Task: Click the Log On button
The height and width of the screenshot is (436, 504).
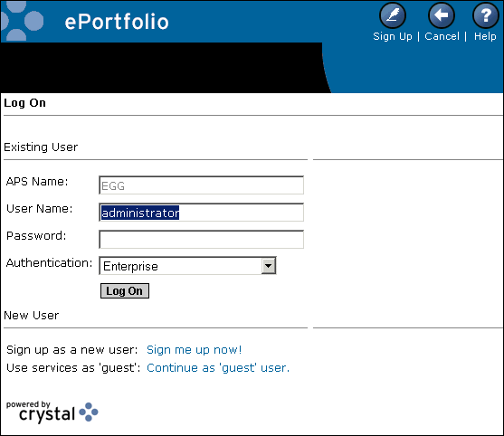Action: [x=125, y=290]
